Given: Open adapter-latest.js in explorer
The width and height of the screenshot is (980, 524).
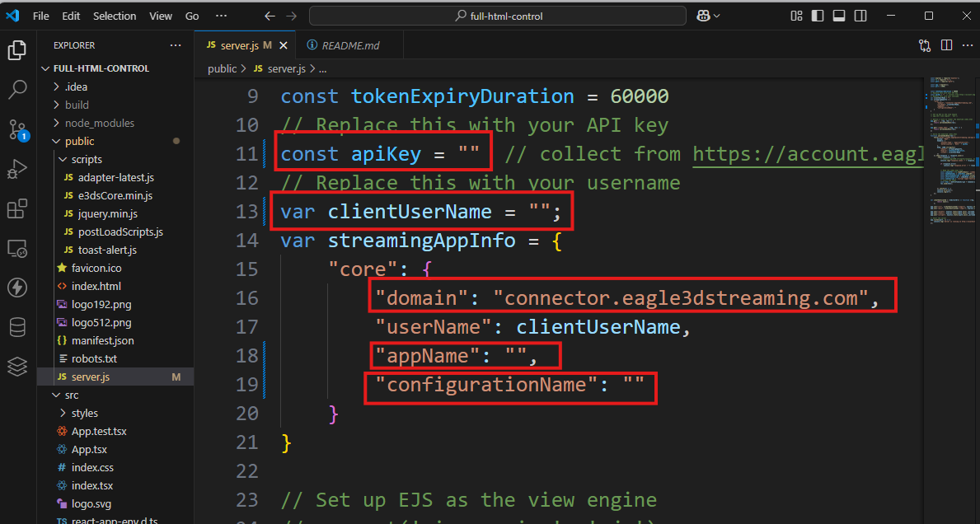Looking at the screenshot, I should [x=115, y=177].
